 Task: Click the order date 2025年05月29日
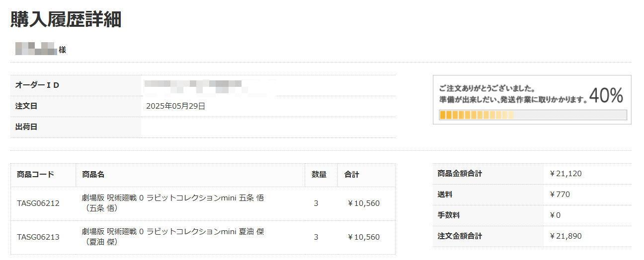(176, 106)
